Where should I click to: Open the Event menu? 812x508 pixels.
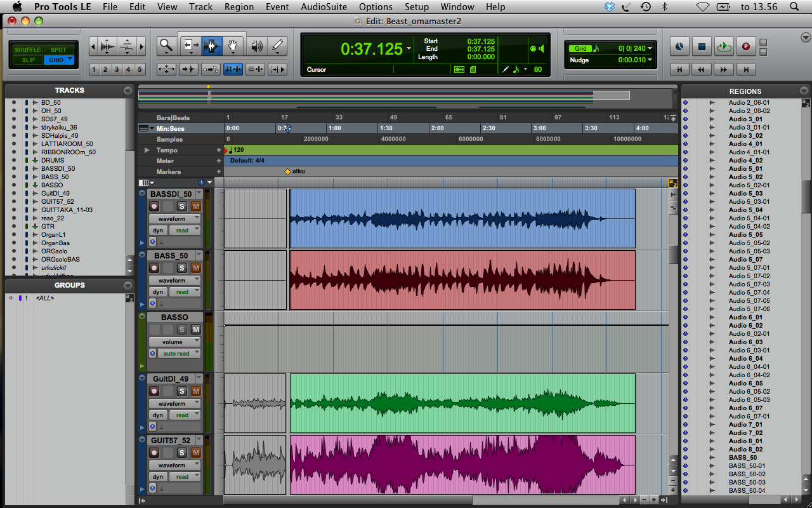pyautogui.click(x=277, y=7)
